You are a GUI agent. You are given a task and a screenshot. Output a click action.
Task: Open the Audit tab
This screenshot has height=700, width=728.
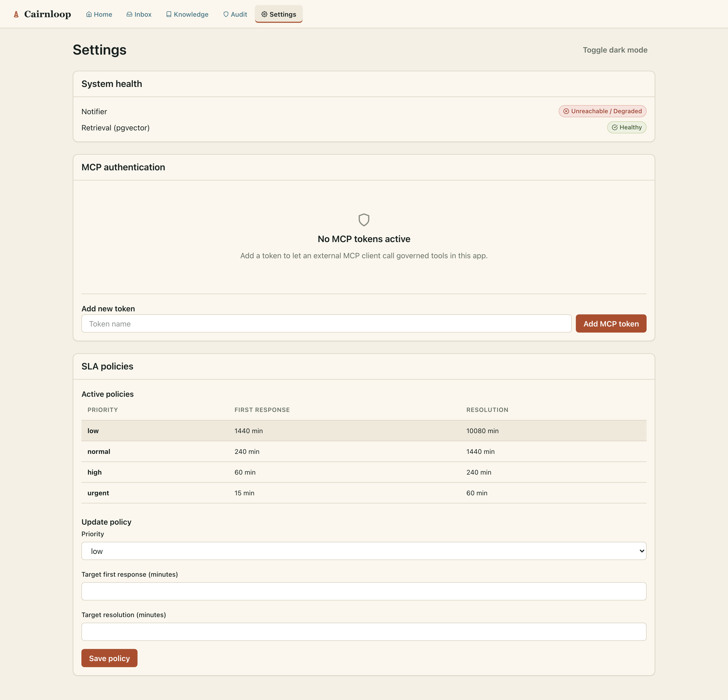click(x=235, y=14)
